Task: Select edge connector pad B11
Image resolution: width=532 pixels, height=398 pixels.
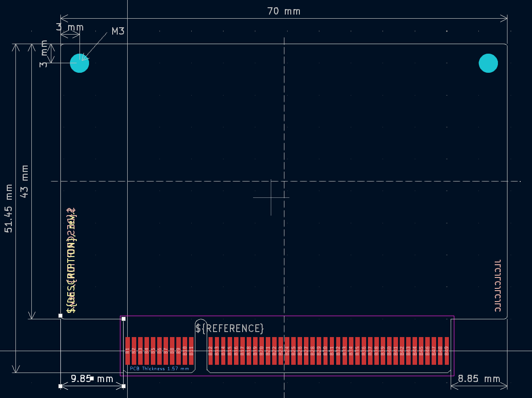Action: (x=191, y=351)
